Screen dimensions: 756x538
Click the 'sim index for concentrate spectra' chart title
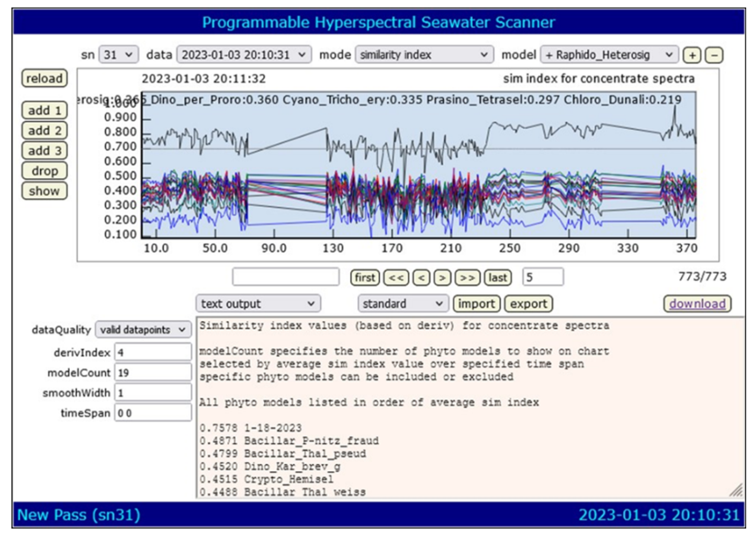pos(598,79)
